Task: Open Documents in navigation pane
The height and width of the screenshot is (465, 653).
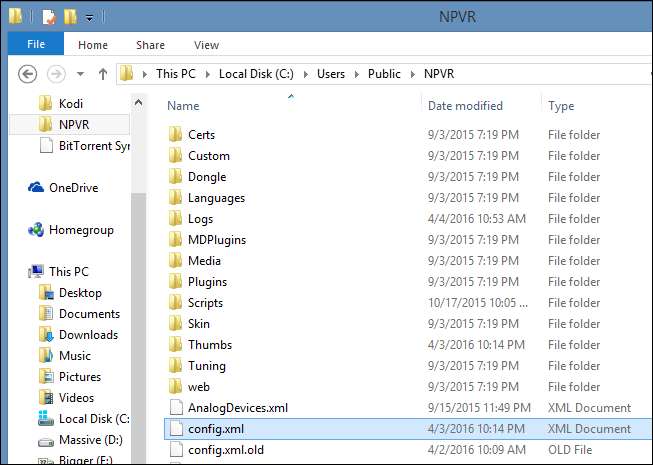Action: (79, 314)
